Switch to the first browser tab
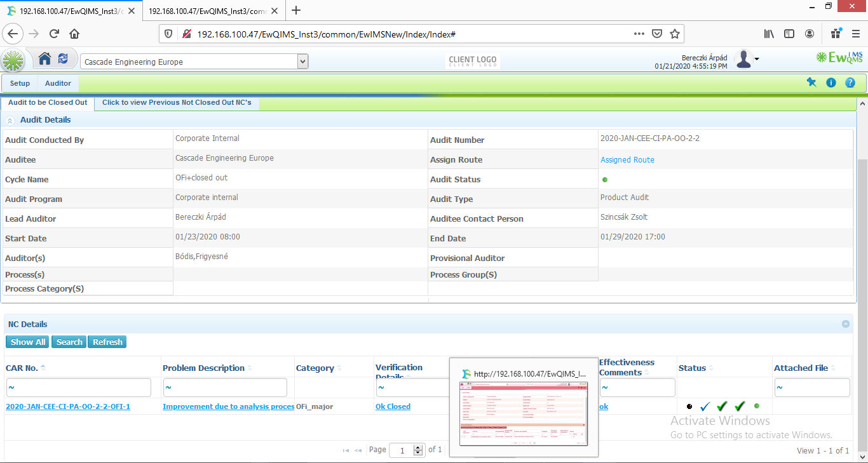This screenshot has width=868, height=463. pos(71,11)
